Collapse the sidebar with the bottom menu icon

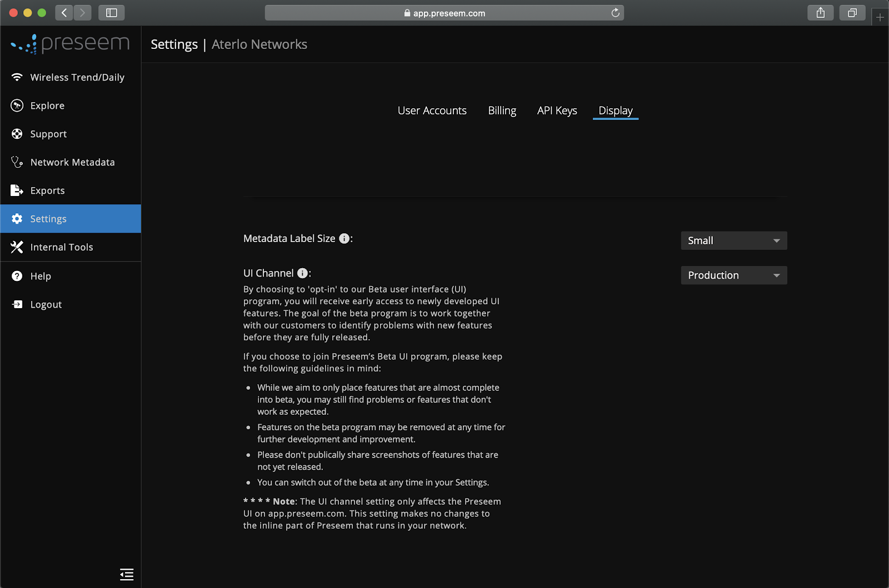(x=127, y=574)
